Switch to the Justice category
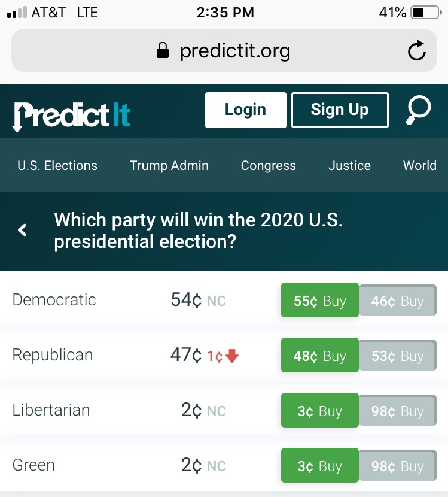448x497 pixels. pyautogui.click(x=349, y=165)
